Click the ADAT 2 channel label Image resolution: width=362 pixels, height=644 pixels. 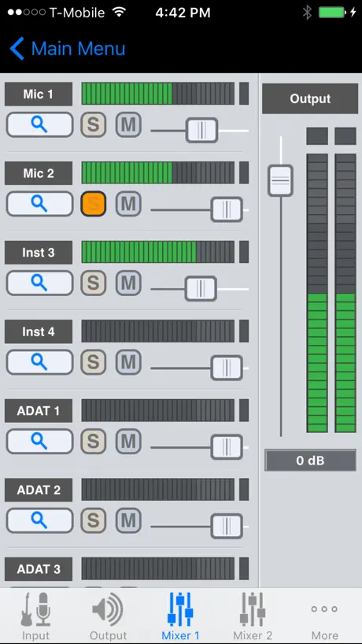click(x=39, y=490)
